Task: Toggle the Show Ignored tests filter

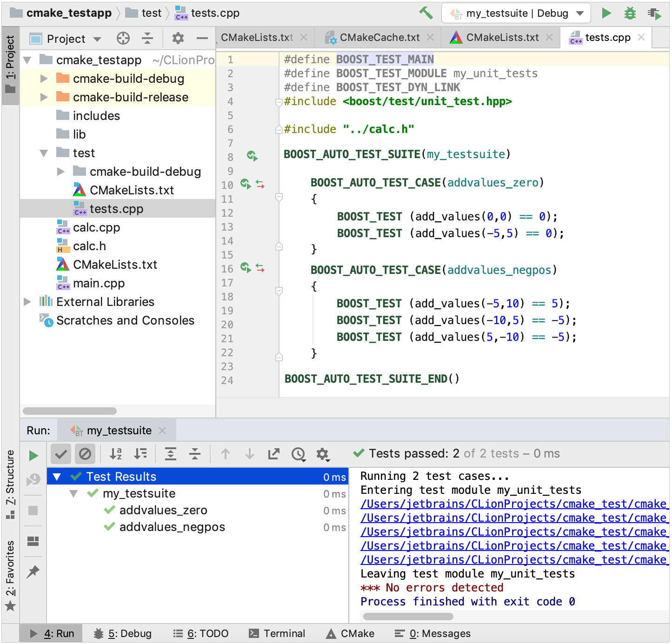Action: (85, 454)
